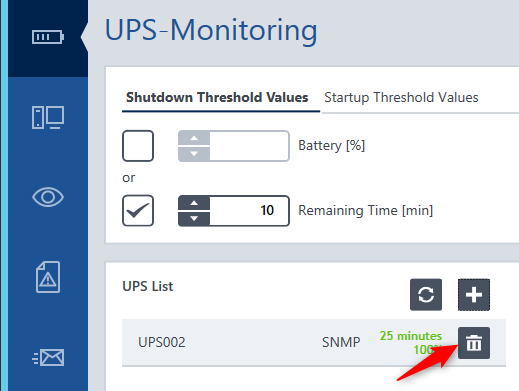519x391 pixels.
Task: Decrease Battery percent with down arrow
Action: [x=194, y=154]
